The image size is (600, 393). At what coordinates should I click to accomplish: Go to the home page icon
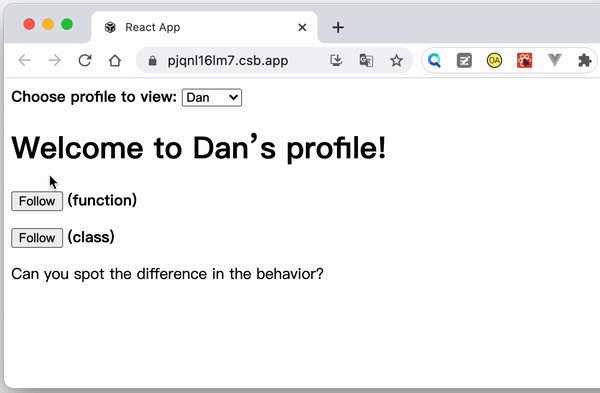tap(115, 60)
